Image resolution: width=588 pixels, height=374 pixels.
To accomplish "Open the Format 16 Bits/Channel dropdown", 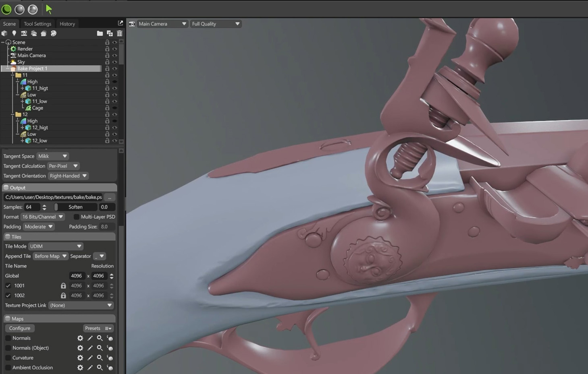I will coord(42,217).
